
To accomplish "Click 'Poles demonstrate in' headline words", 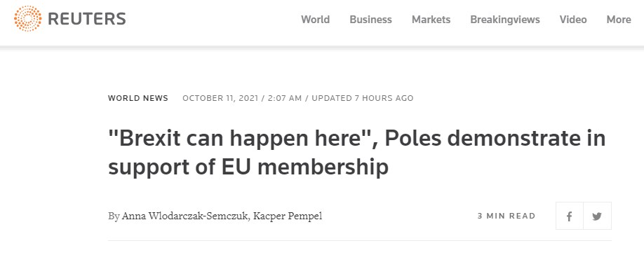I will 495,138.
